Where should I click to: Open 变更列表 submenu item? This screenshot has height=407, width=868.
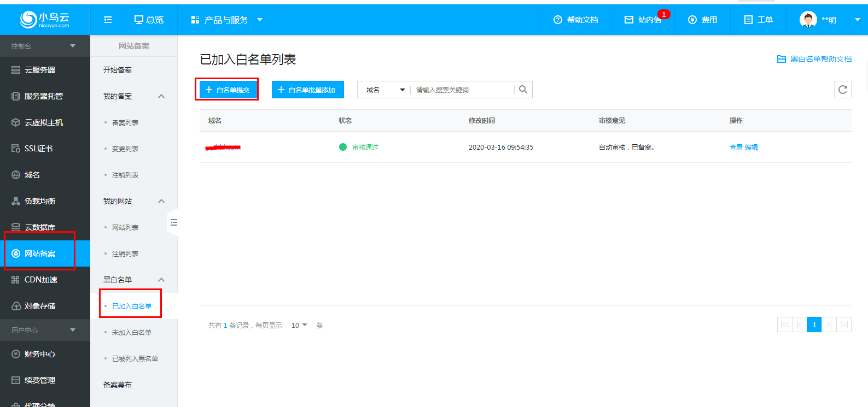click(x=125, y=149)
